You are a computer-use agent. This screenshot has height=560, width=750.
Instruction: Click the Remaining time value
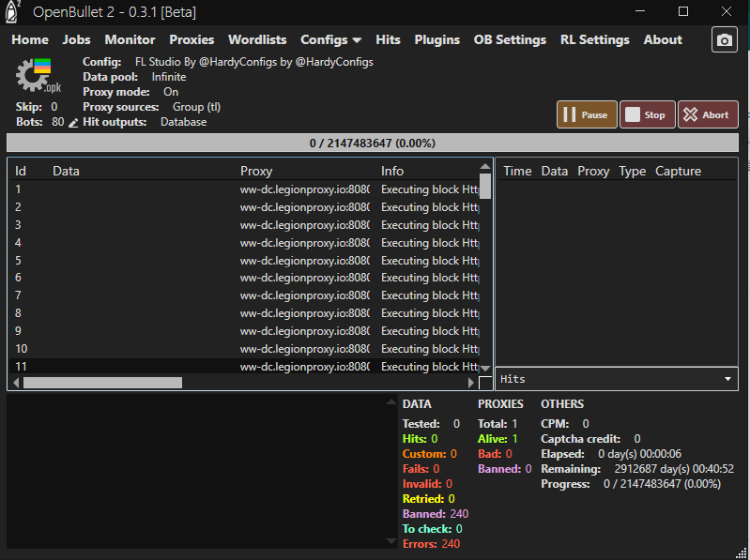674,469
